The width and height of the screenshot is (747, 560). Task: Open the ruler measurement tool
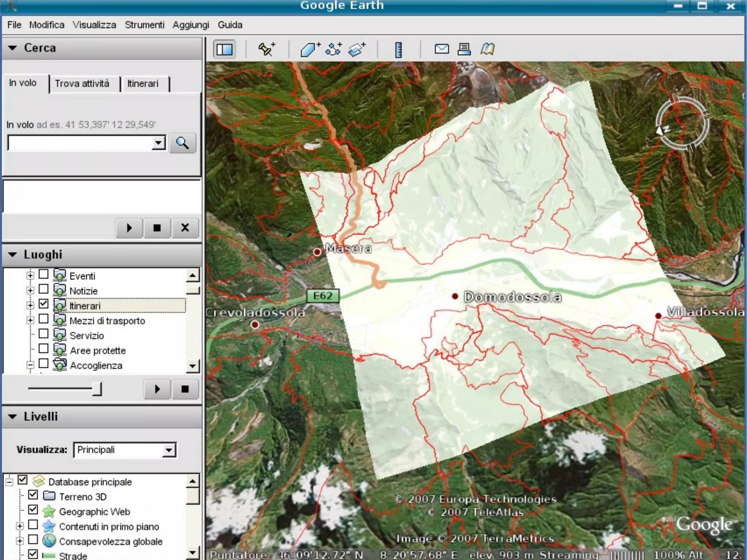click(x=398, y=50)
